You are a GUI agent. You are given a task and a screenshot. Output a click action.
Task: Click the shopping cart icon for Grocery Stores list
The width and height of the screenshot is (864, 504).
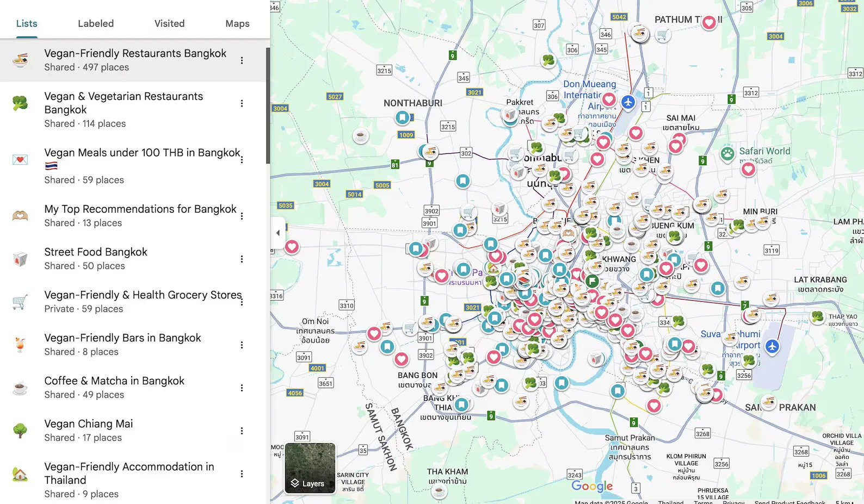[20, 302]
